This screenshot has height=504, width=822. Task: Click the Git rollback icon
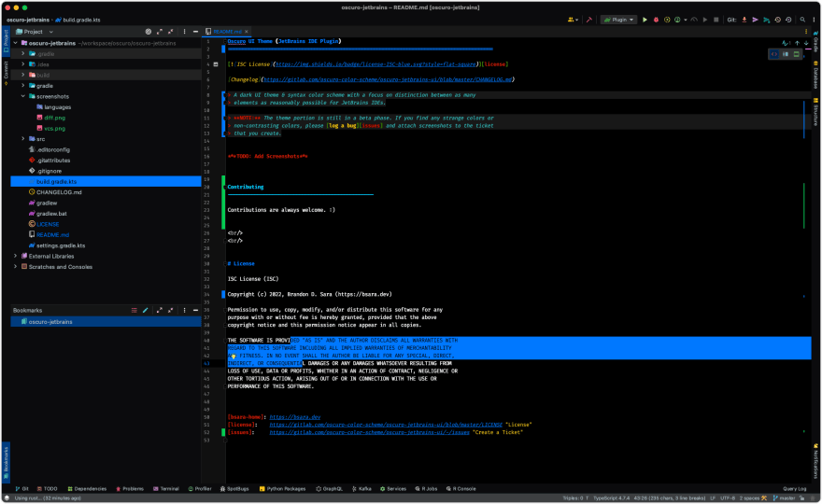(788, 20)
